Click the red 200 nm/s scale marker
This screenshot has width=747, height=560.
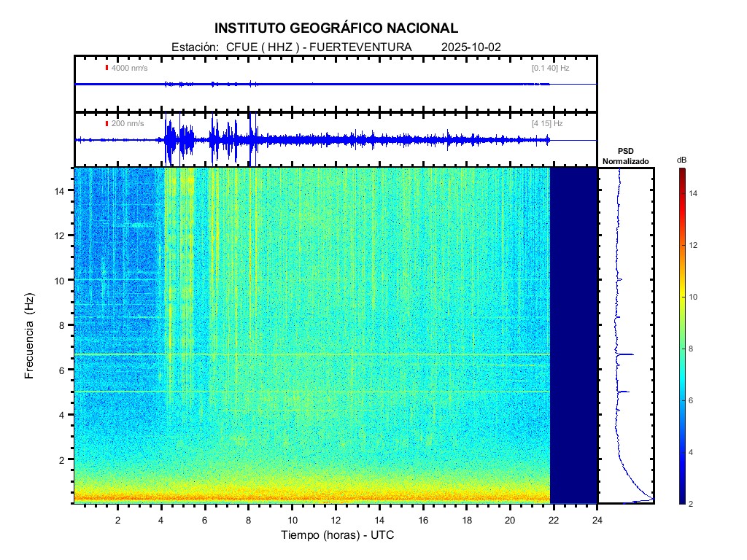107,124
